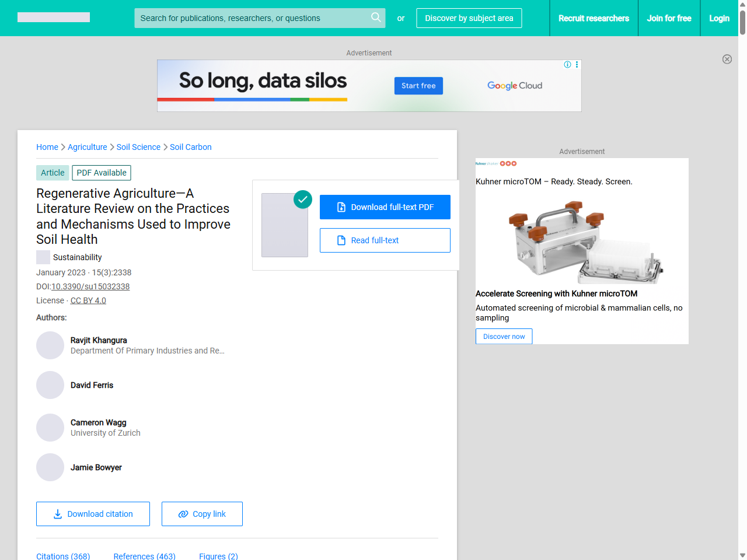Open the DOI 10.3390/su15032338 link

[x=90, y=286]
